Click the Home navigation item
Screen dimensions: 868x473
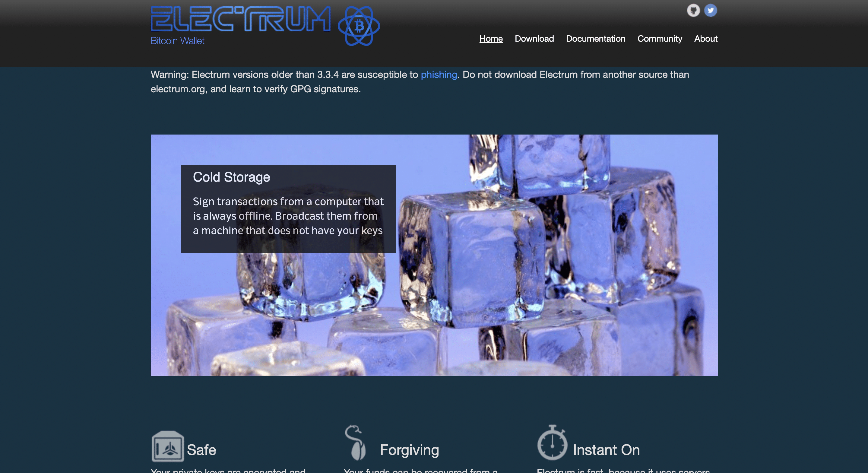pos(491,38)
